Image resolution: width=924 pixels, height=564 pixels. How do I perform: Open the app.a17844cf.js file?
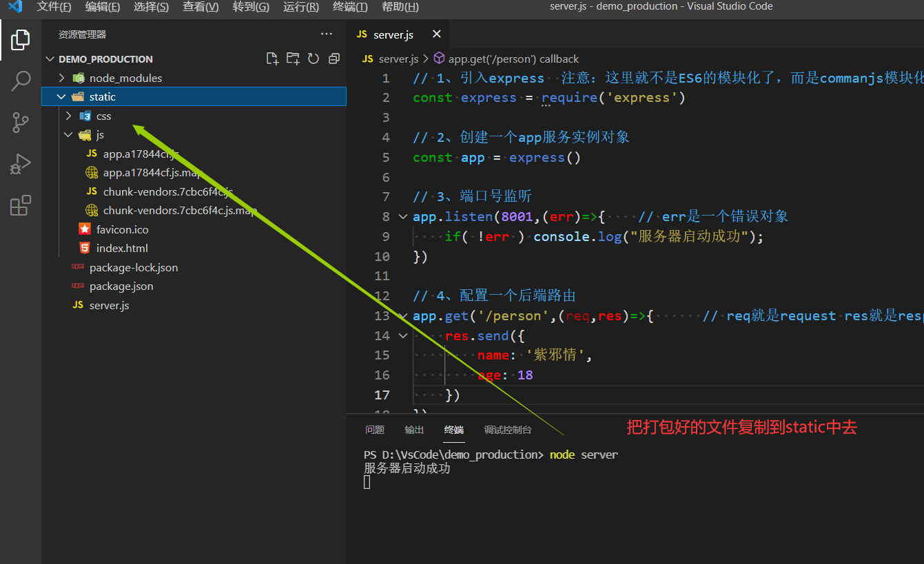click(x=194, y=154)
